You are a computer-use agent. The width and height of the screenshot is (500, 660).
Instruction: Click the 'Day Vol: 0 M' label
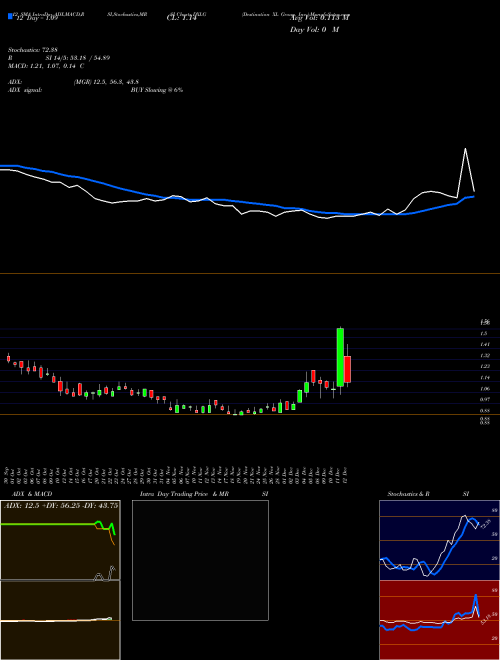pyautogui.click(x=314, y=30)
